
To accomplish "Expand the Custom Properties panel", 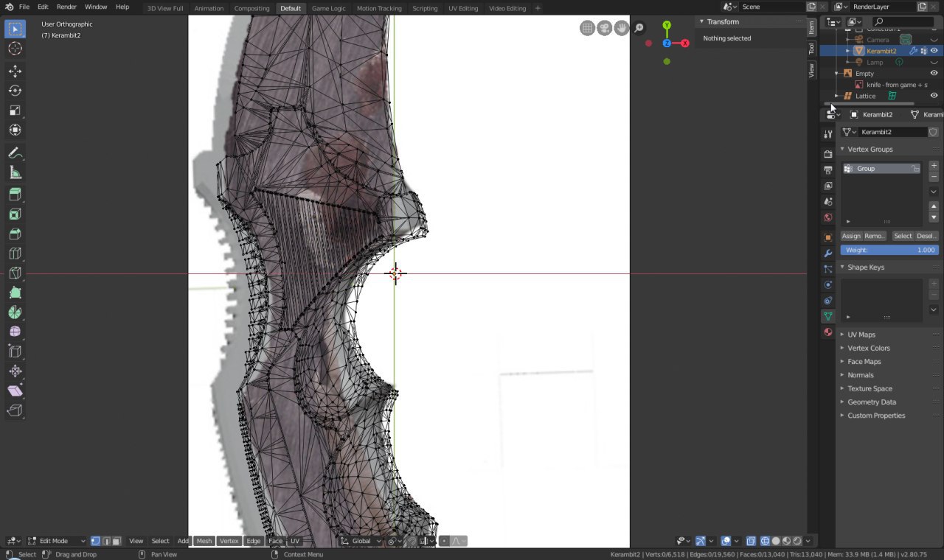I will click(x=876, y=416).
